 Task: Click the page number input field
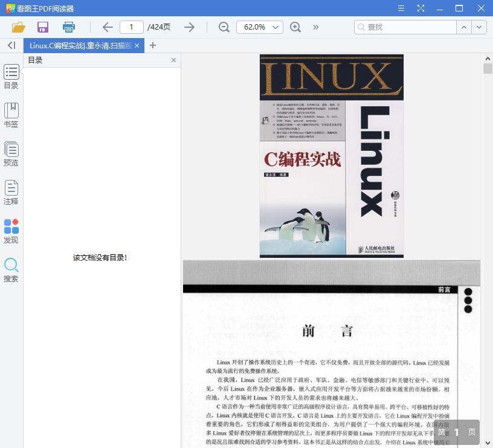132,27
